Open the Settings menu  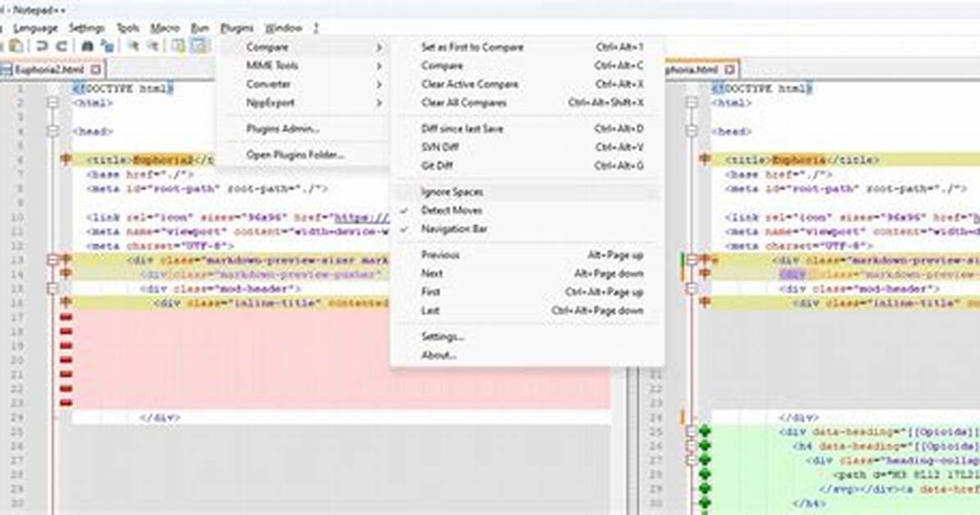point(87,28)
